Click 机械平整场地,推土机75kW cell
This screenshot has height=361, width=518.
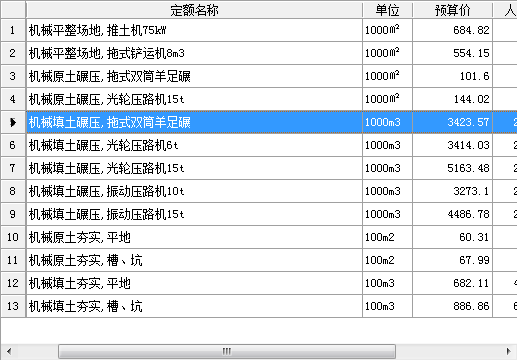tap(194, 30)
